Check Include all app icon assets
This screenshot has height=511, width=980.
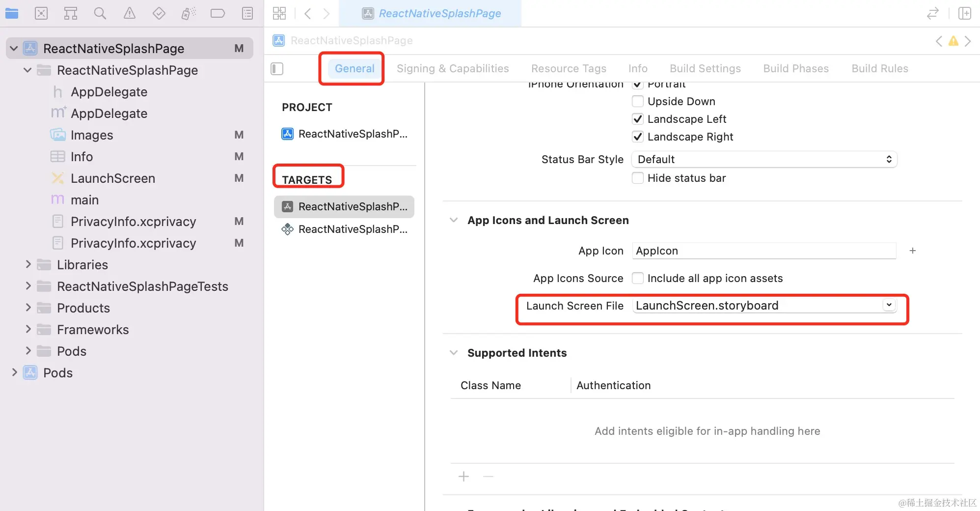tap(638, 278)
